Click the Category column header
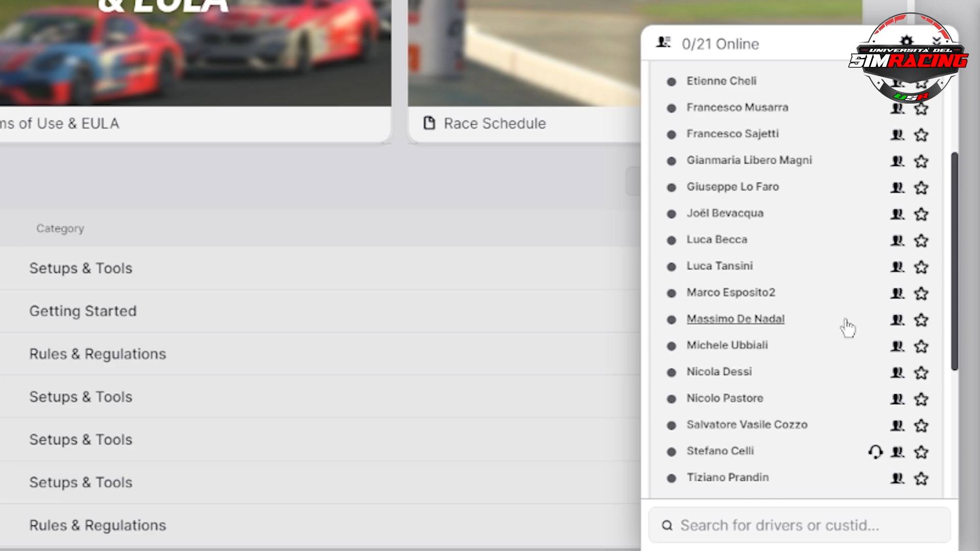 60,228
